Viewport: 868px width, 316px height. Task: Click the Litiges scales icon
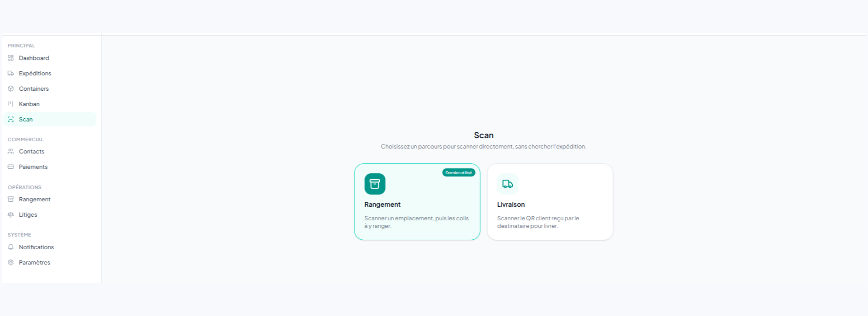tap(11, 214)
